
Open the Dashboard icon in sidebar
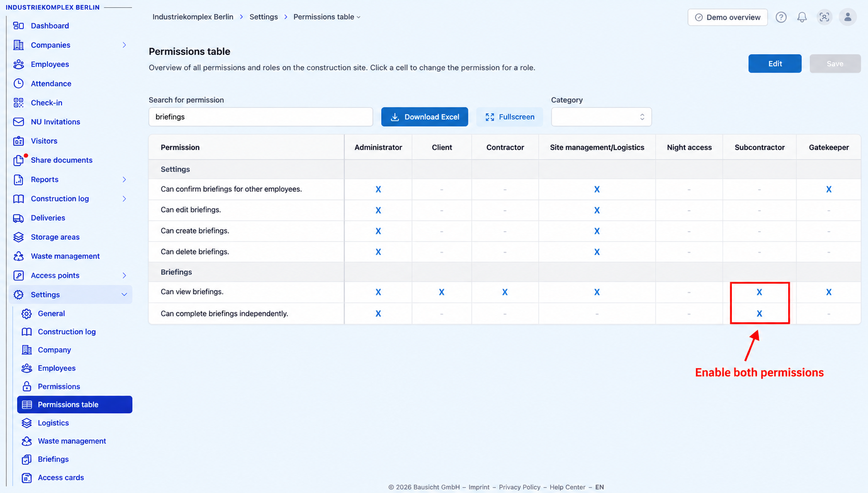coord(19,26)
